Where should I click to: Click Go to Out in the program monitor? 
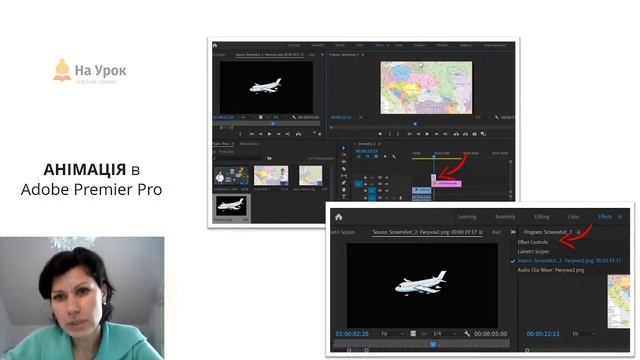(445, 134)
